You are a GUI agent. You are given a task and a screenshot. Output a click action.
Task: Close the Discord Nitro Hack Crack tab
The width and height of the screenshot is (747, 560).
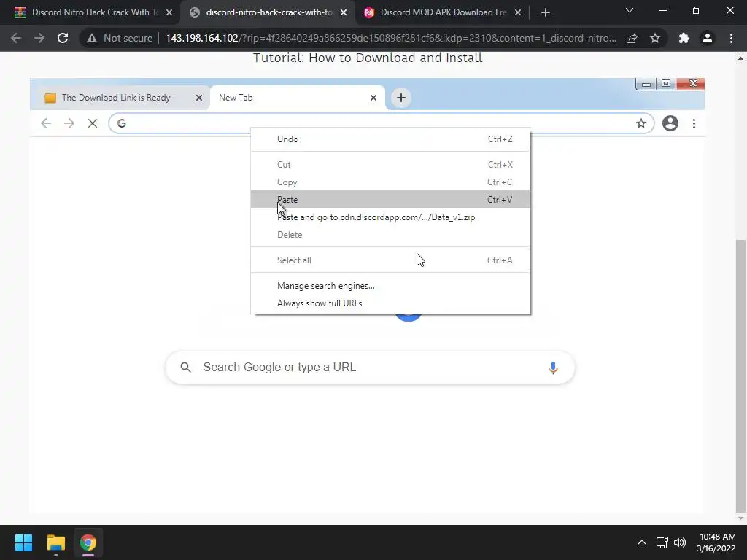click(x=169, y=12)
